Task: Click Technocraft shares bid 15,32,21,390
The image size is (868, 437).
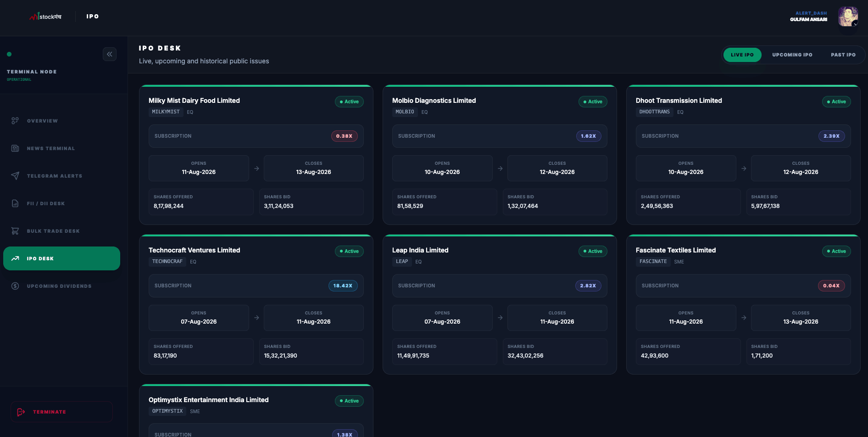Action: [280, 356]
